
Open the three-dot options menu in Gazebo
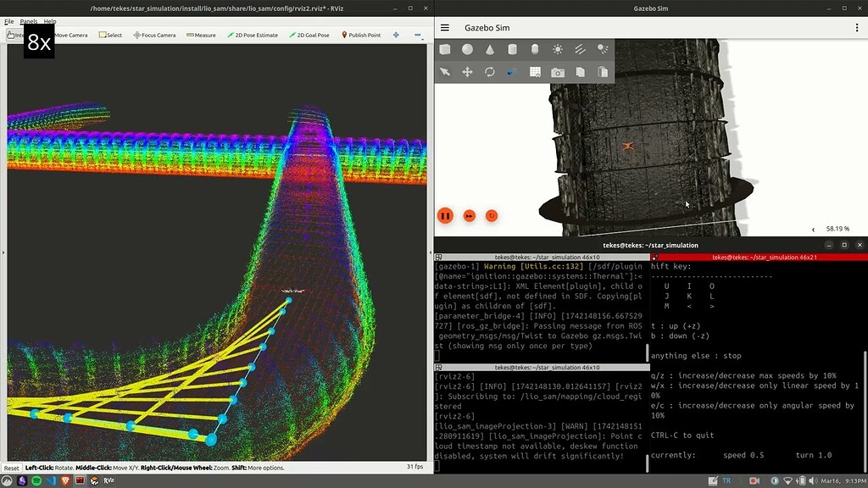point(857,27)
